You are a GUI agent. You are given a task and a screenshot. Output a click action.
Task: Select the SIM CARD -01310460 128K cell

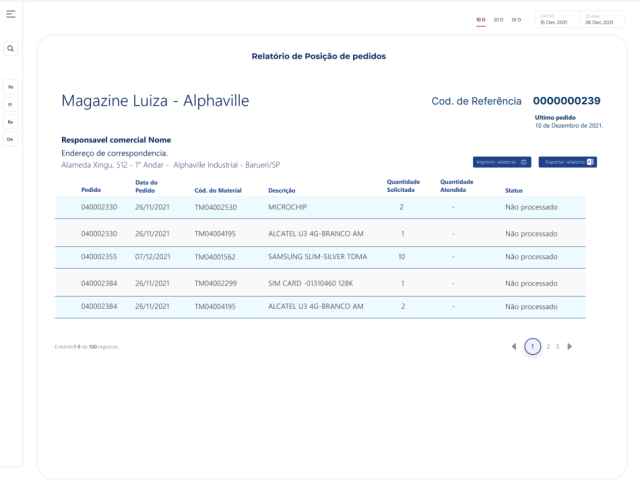click(311, 283)
